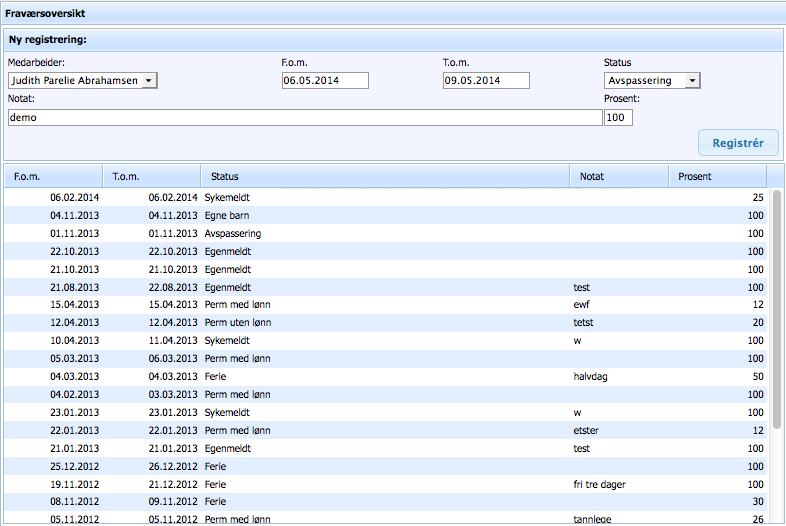Sort by Notat column header

[x=618, y=176]
